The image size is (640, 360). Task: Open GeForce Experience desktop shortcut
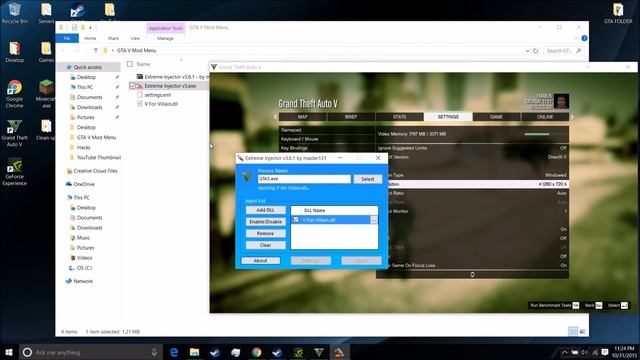15,172
